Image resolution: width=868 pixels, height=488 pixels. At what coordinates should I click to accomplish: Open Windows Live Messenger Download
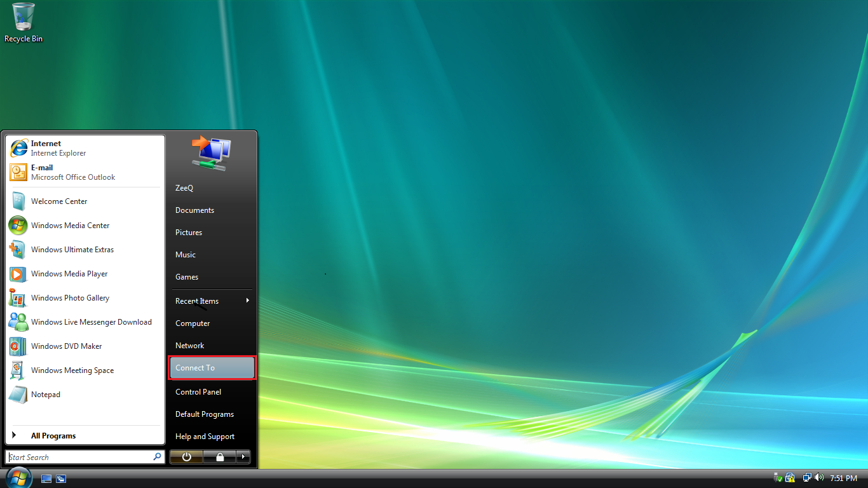coord(85,322)
